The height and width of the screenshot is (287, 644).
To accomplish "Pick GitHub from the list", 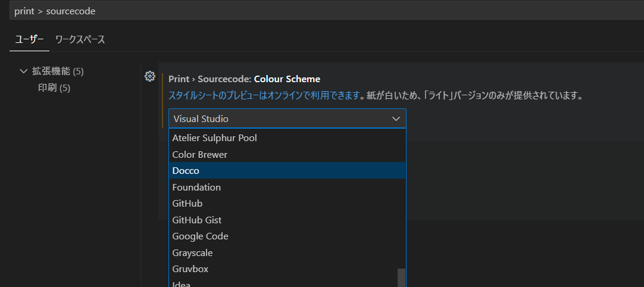I will (287, 204).
